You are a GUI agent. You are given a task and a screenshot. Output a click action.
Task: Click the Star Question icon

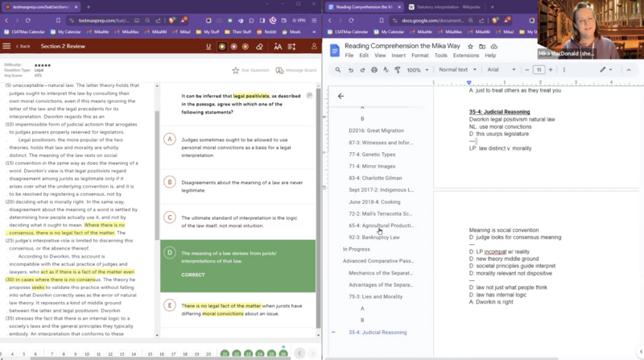[x=235, y=70]
